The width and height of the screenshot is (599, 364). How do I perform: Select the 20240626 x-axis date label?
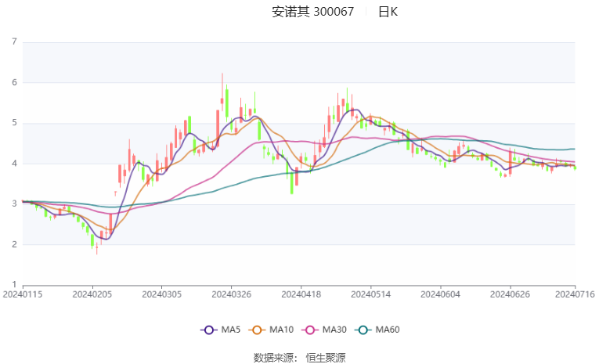point(510,294)
